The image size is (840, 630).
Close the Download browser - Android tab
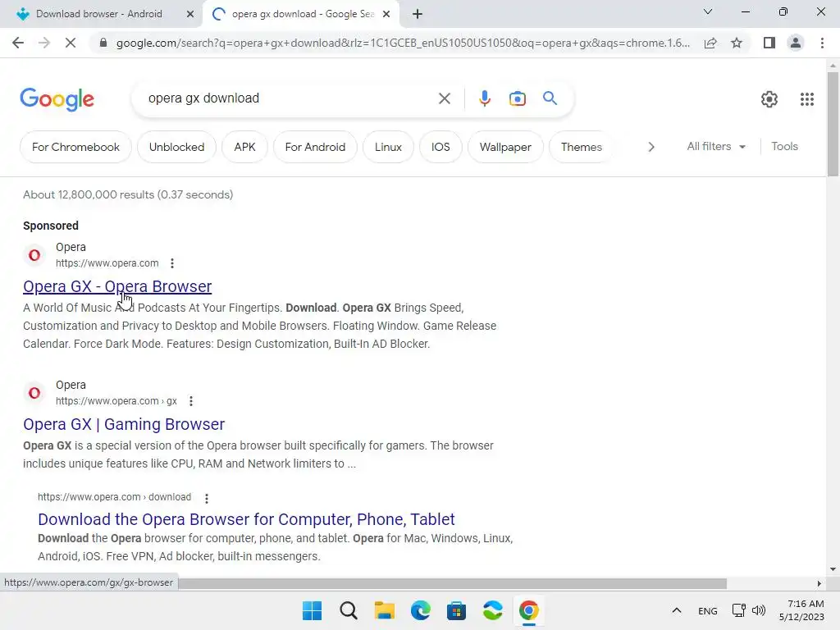pos(189,14)
